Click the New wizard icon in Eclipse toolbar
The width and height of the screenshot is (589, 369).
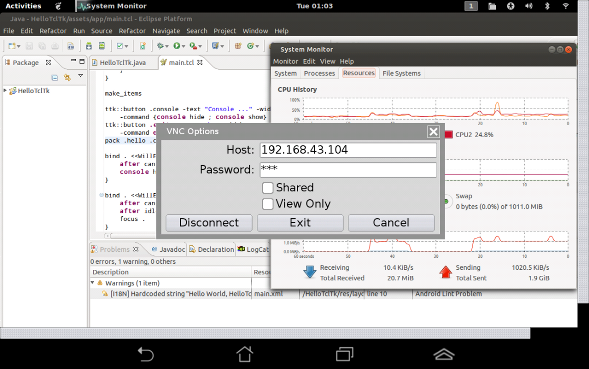tap(12, 46)
